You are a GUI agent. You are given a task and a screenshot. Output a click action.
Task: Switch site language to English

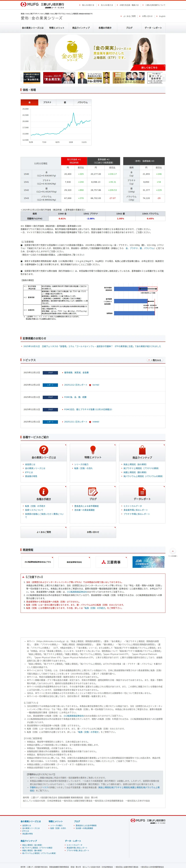[162, 16]
